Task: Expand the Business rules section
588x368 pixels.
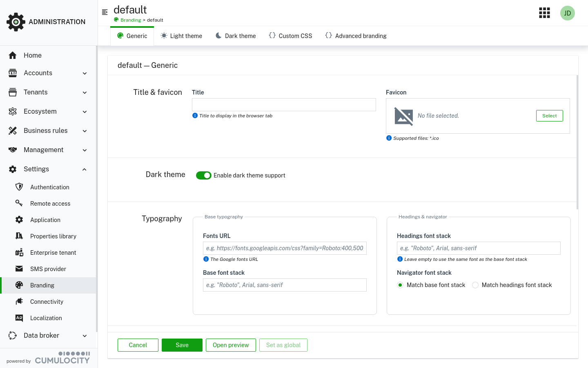Action: pyautogui.click(x=85, y=131)
